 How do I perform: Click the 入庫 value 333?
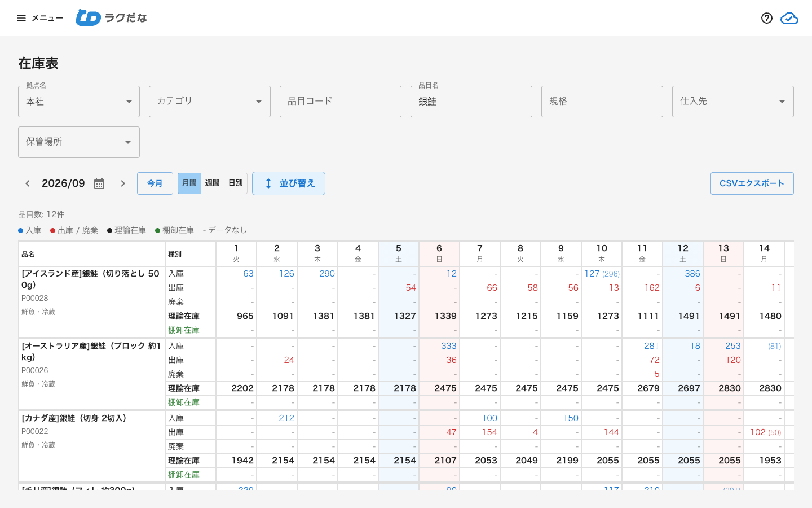449,346
